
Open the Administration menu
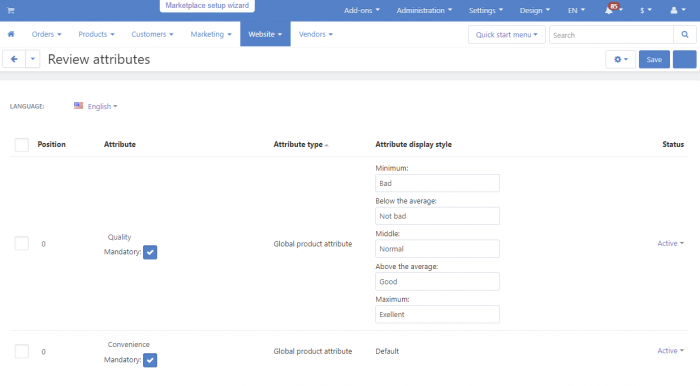coord(424,10)
